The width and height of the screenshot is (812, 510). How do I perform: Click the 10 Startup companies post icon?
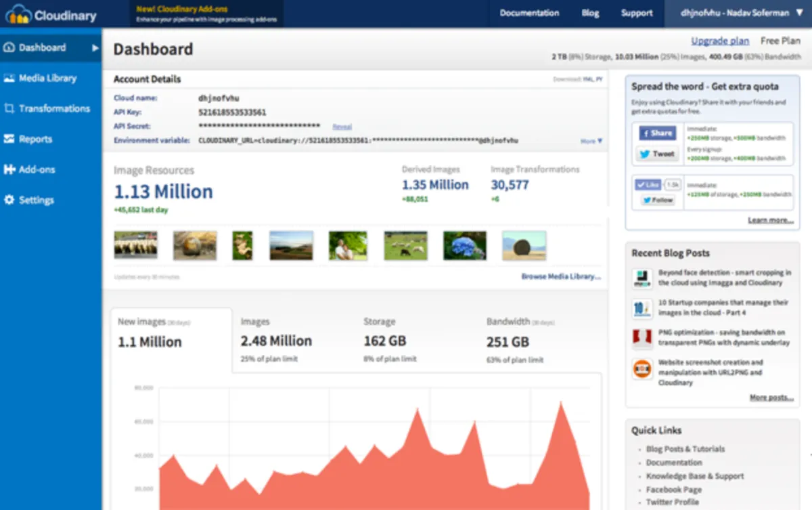tap(642, 308)
